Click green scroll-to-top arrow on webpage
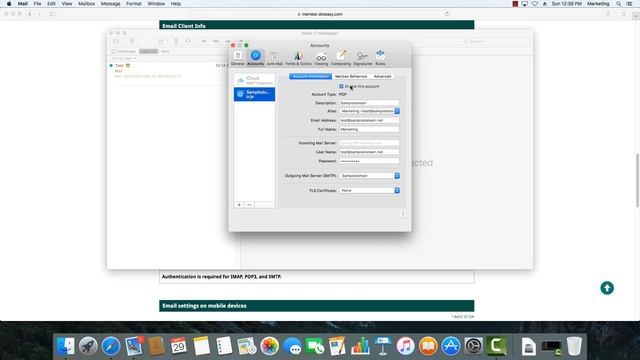This screenshot has height=360, width=640. (607, 288)
